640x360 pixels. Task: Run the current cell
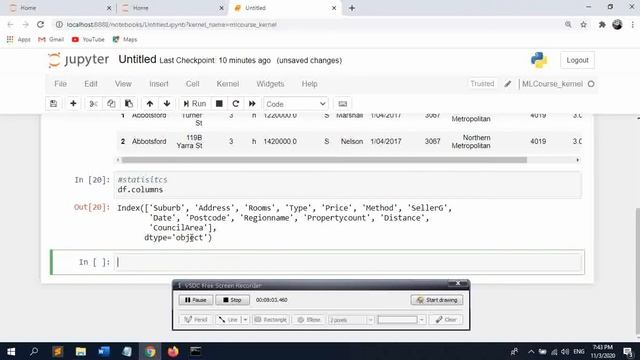pyautogui.click(x=195, y=104)
